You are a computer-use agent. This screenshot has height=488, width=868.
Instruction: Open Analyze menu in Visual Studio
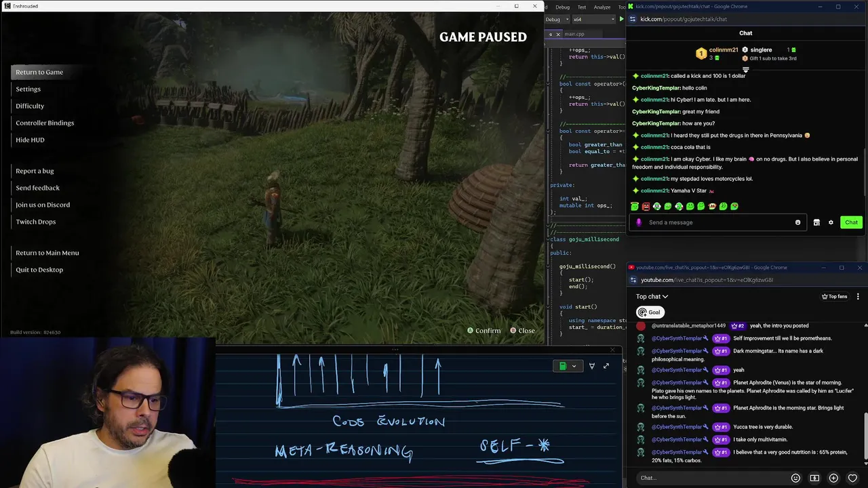602,7
